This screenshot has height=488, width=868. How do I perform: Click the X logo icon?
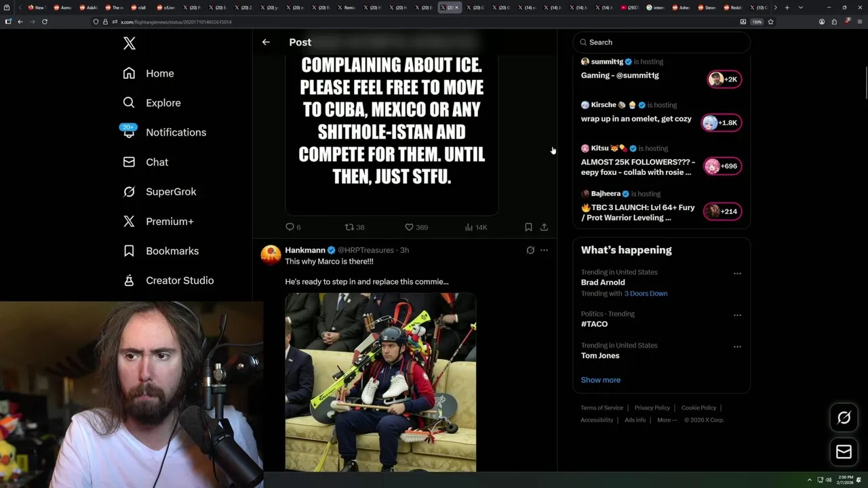coord(130,43)
